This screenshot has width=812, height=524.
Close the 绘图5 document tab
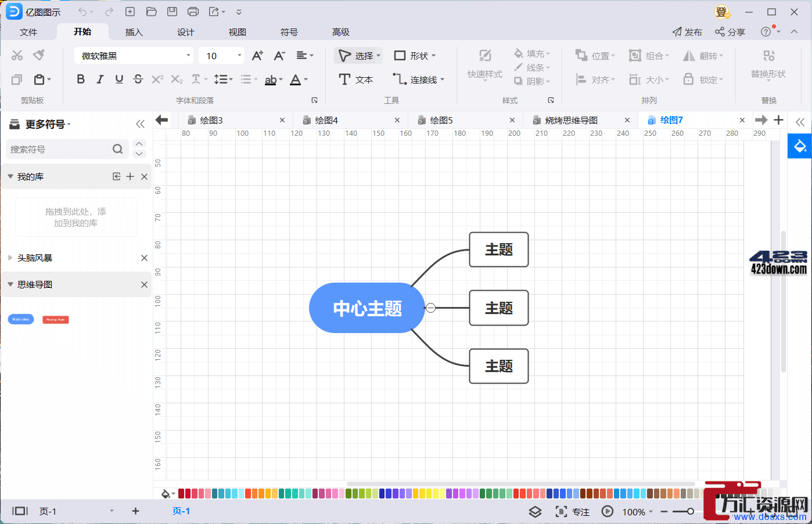click(512, 120)
